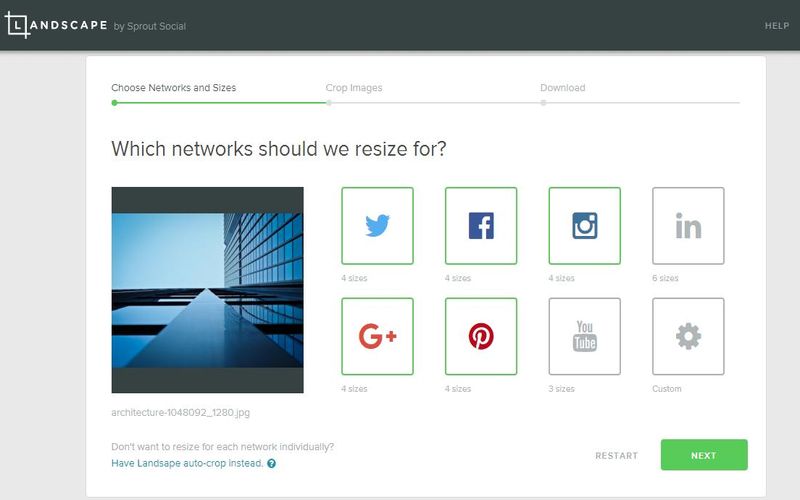This screenshot has width=800, height=500.
Task: Go to the Download step
Action: (562, 88)
